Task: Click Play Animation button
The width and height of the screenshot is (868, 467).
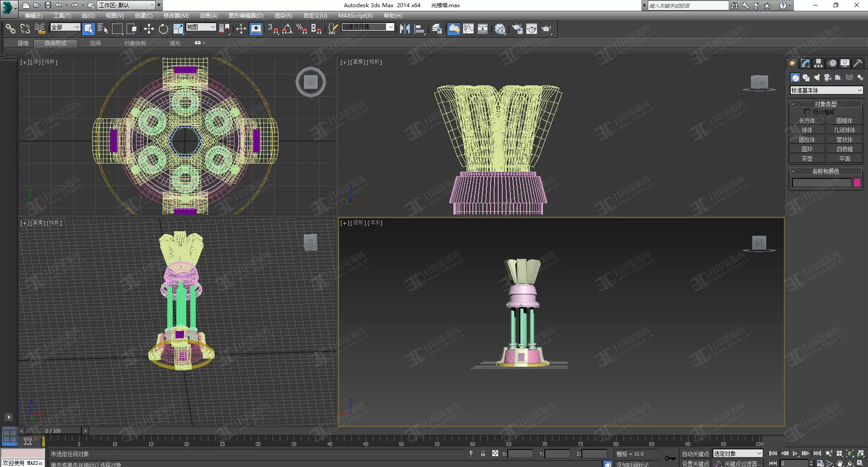Action: point(795,453)
